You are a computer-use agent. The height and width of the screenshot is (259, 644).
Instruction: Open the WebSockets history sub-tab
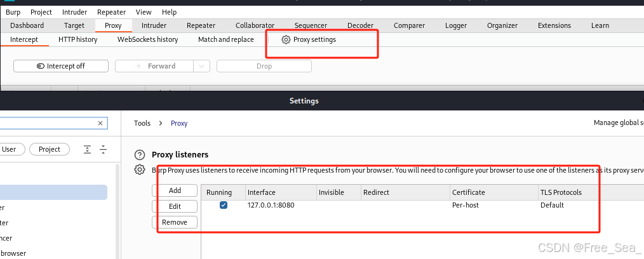pos(148,40)
